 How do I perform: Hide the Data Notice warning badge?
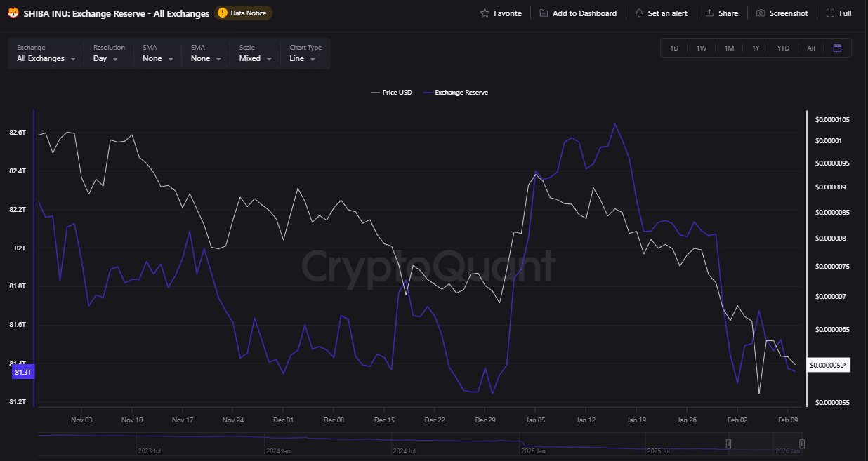tap(243, 13)
